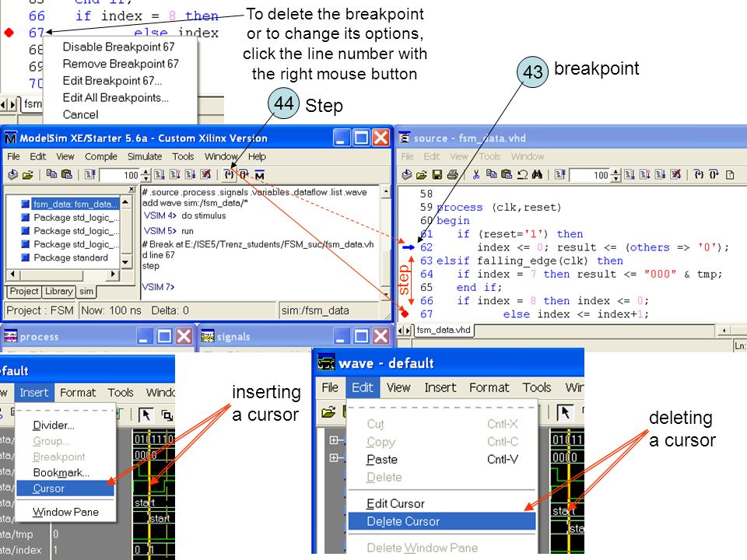Viewport: 747px width, 560px height.
Task: Toggle breakpoint on line number 66 in source window
Action: (426, 300)
